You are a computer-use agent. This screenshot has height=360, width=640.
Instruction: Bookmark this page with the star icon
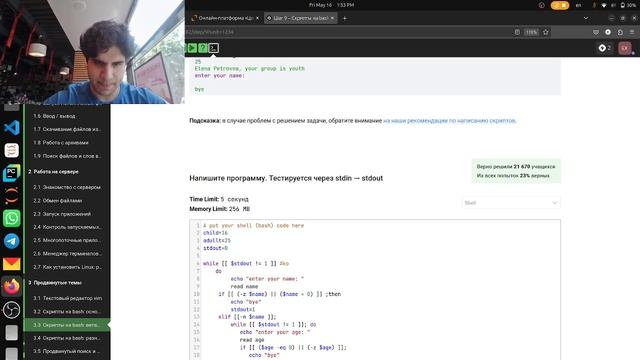546,32
